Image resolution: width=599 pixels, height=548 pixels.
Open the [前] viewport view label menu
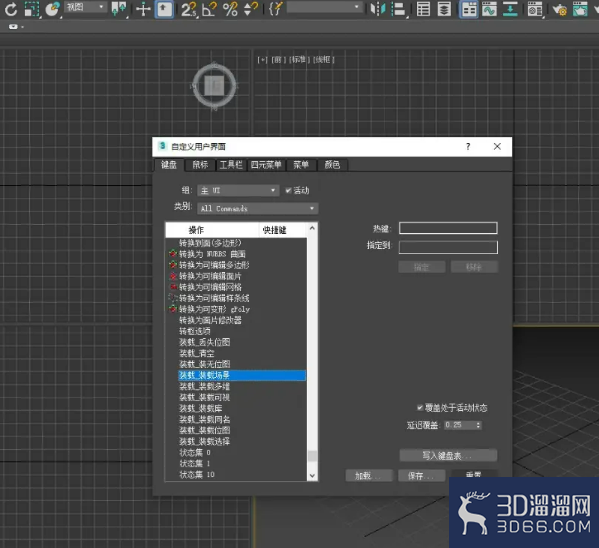click(x=278, y=60)
